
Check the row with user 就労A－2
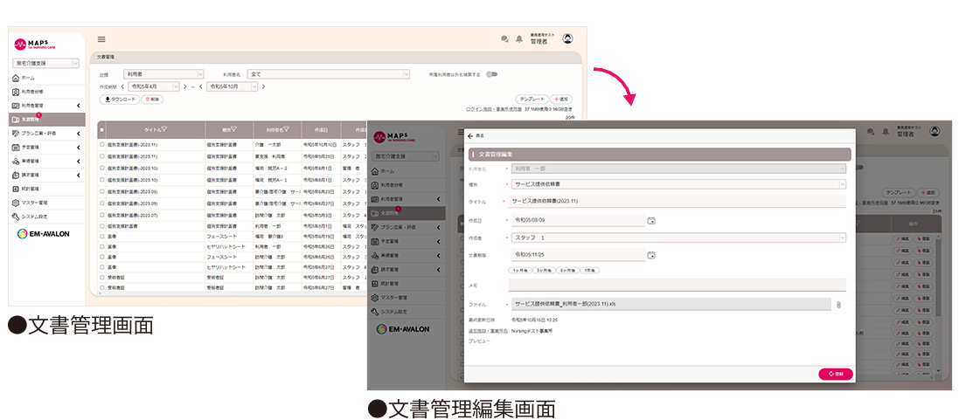[x=102, y=168]
